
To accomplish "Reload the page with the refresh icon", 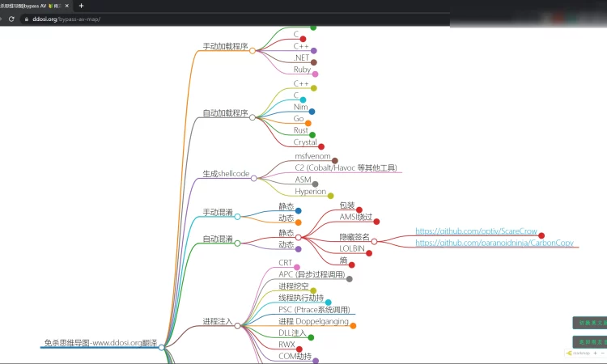I will [x=11, y=19].
